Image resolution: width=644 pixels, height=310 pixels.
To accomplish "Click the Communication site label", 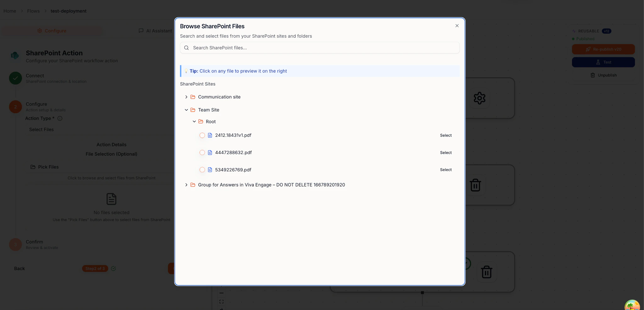I will pyautogui.click(x=219, y=97).
